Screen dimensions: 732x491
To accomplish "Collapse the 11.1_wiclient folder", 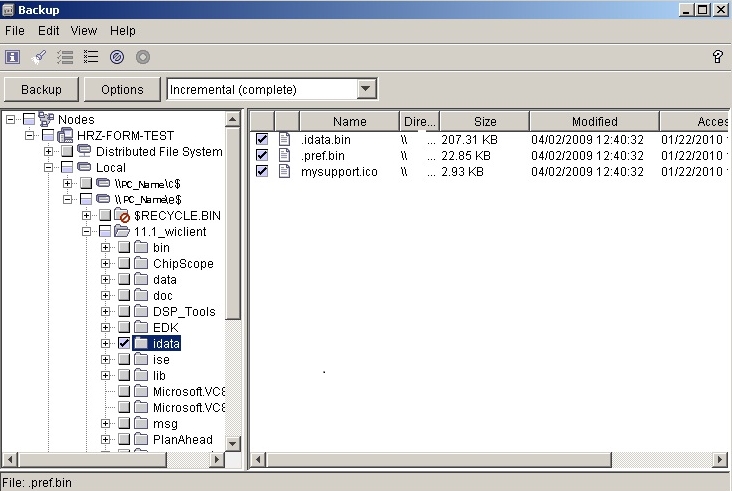I will click(x=87, y=232).
